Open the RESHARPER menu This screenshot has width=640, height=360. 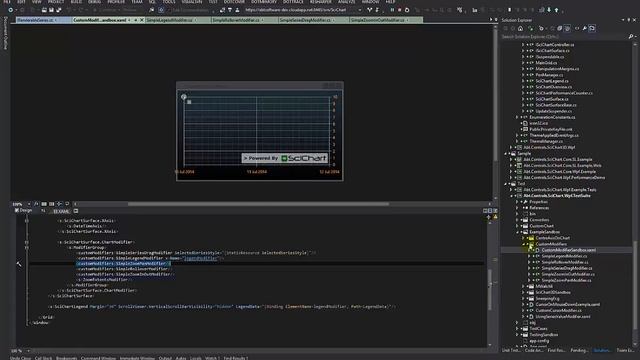click(x=320, y=2)
